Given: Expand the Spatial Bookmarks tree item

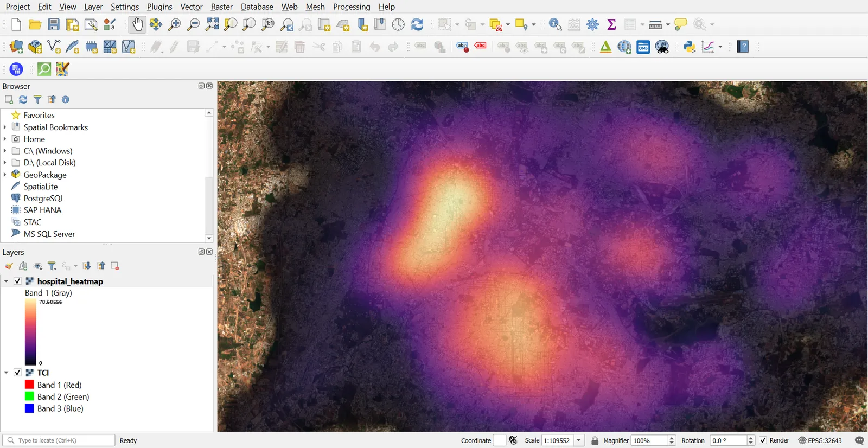Looking at the screenshot, I should coord(5,127).
